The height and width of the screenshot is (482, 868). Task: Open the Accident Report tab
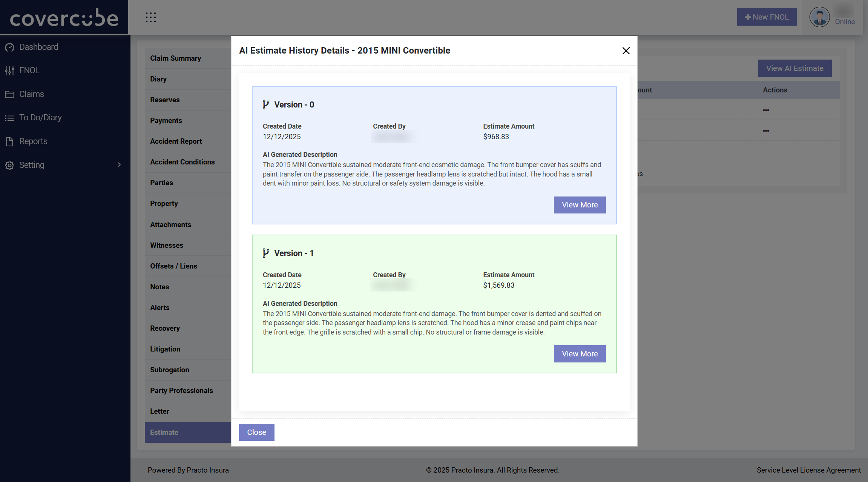176,141
